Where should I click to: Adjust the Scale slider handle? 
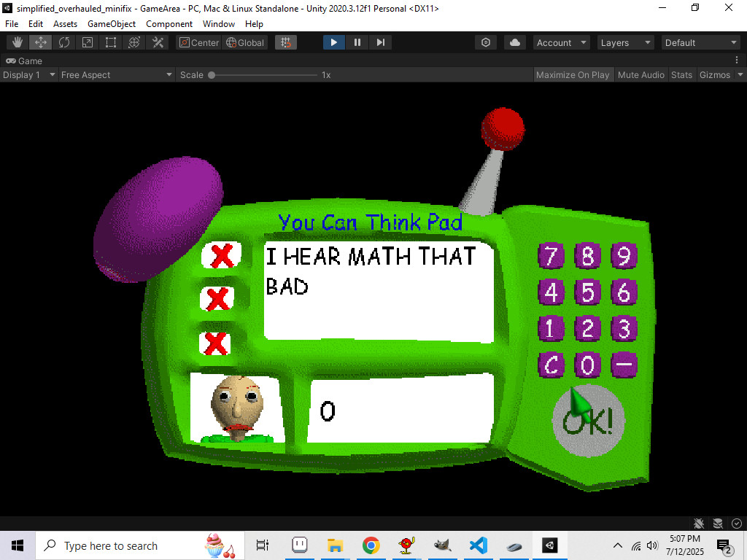pyautogui.click(x=212, y=75)
